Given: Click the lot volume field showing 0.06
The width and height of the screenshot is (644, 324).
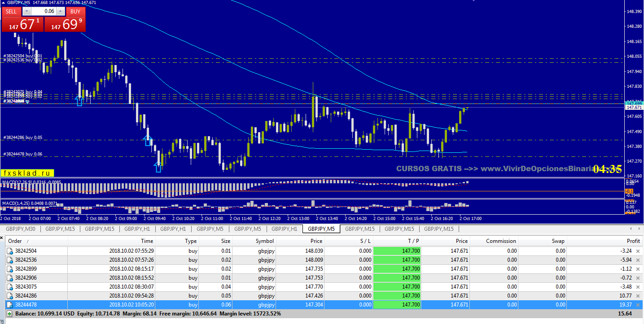Looking at the screenshot, I should [x=44, y=12].
